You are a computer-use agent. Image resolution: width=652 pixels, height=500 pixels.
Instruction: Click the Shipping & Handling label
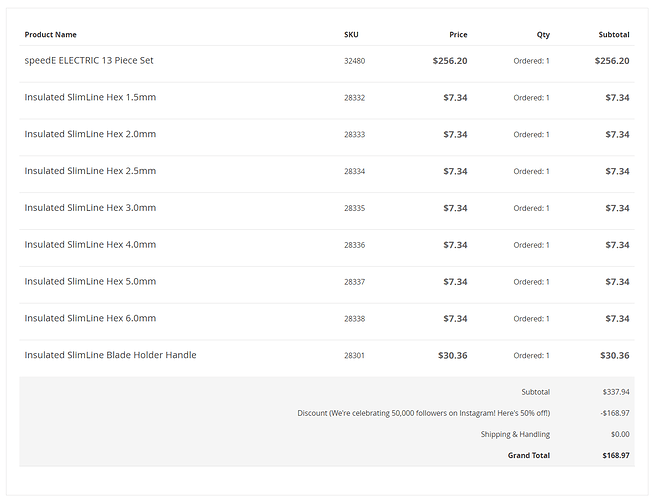[x=515, y=434]
